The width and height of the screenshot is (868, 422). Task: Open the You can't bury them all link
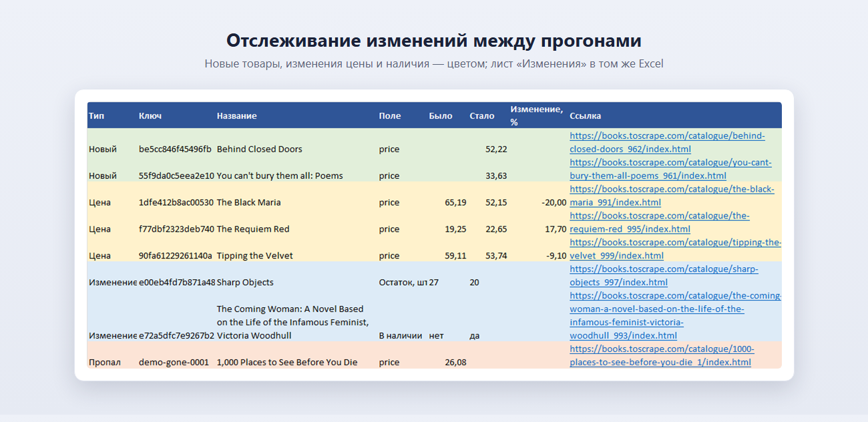click(x=670, y=169)
